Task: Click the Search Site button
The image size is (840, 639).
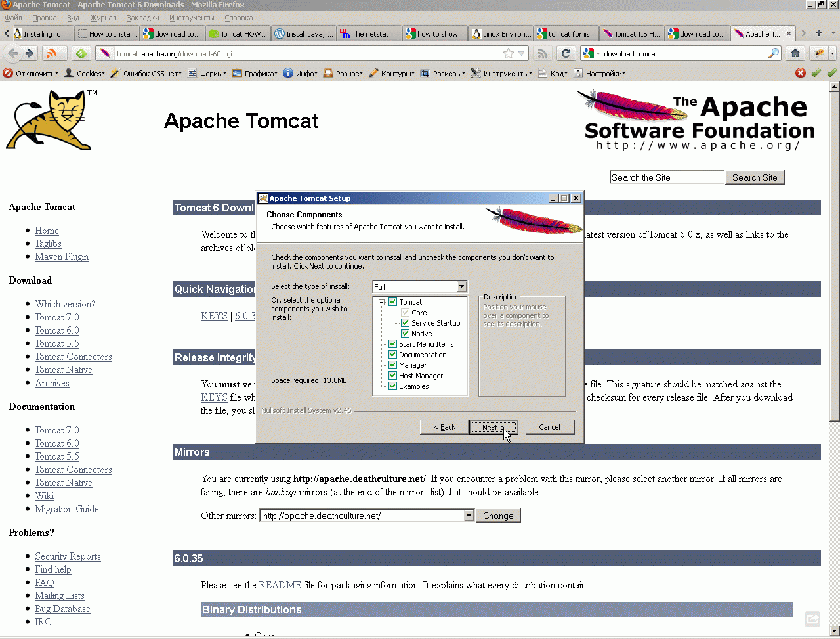Action: (755, 177)
